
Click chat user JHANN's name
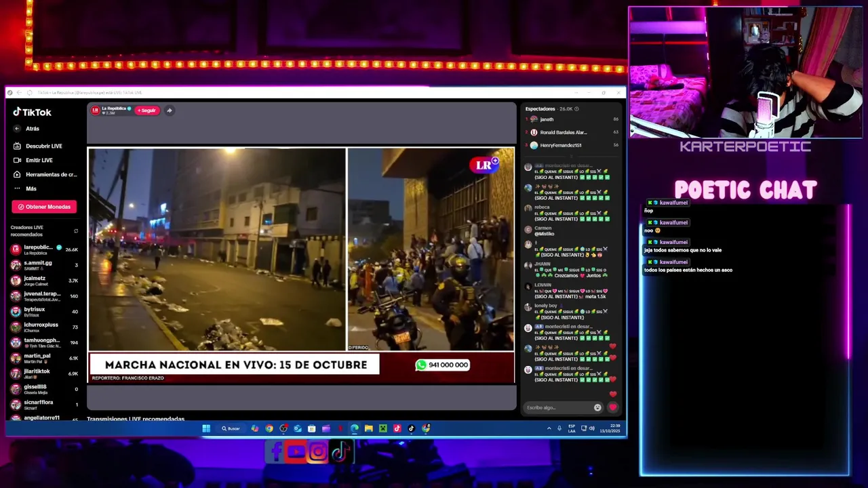point(542,264)
